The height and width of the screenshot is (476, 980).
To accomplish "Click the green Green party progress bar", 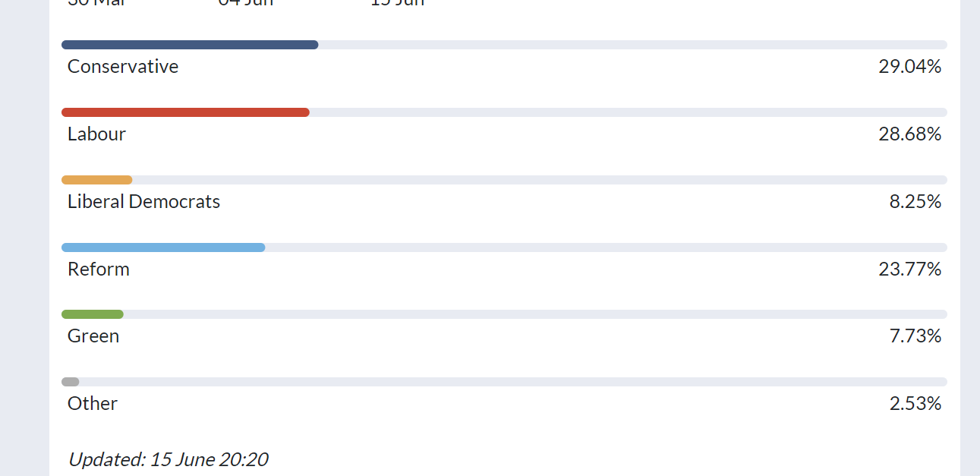I will (x=93, y=314).
